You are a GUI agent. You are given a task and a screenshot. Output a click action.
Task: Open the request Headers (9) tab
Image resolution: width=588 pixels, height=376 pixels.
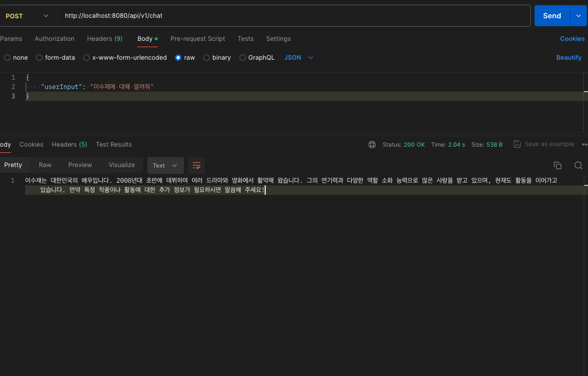(x=105, y=39)
